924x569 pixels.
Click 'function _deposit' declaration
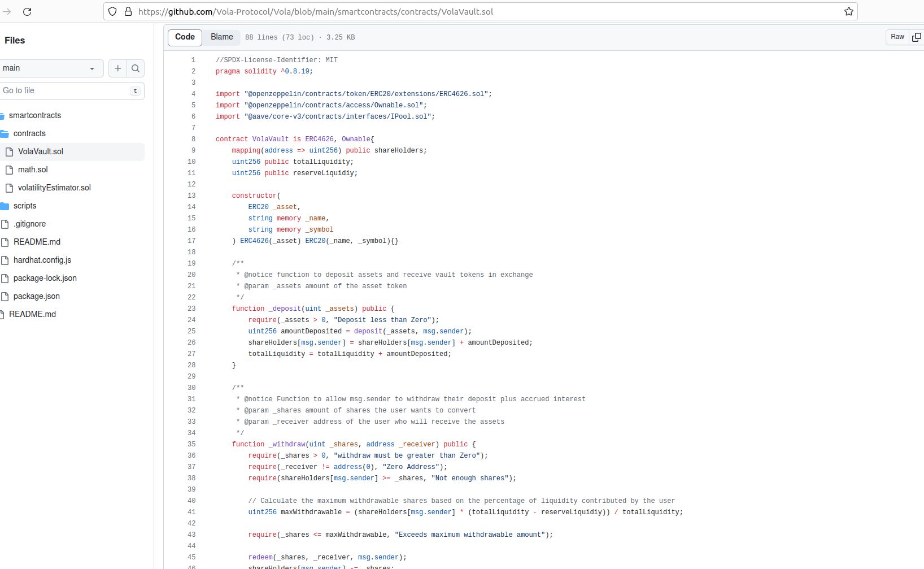coord(313,309)
